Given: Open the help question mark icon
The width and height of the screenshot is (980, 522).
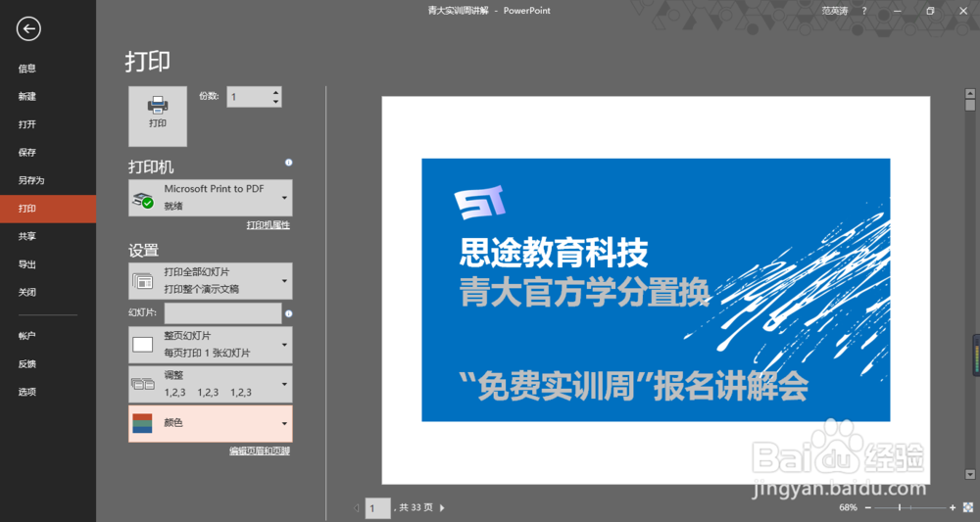Looking at the screenshot, I should pos(864,11).
